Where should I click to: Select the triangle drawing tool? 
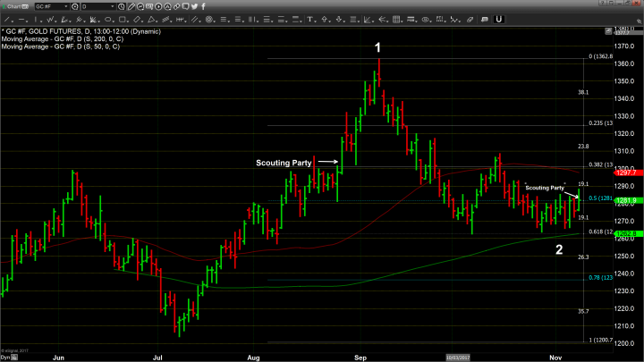pos(151,19)
